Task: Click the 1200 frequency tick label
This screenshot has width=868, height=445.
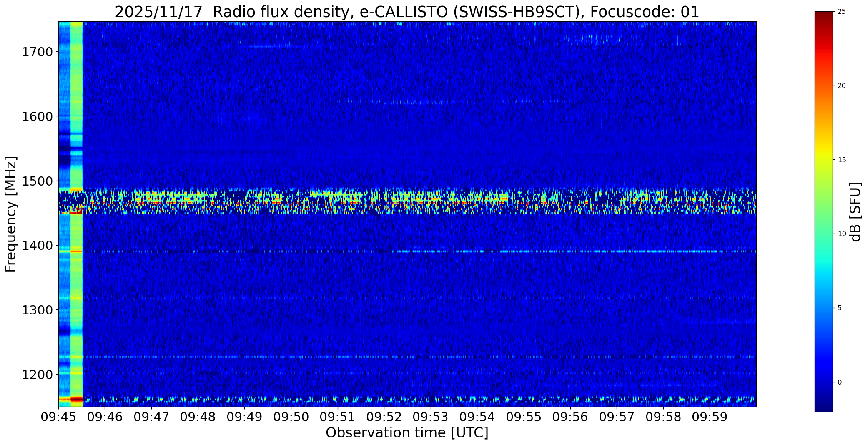Action: [38, 375]
